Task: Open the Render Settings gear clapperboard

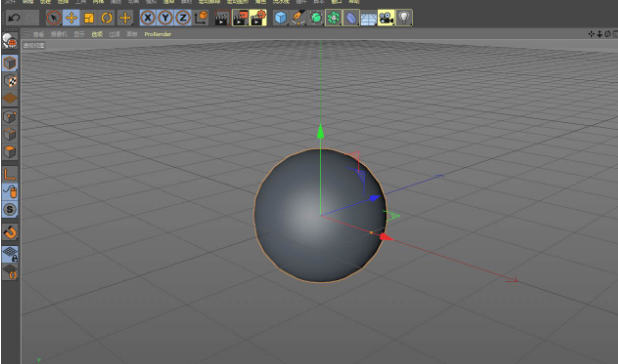Action: (258, 18)
